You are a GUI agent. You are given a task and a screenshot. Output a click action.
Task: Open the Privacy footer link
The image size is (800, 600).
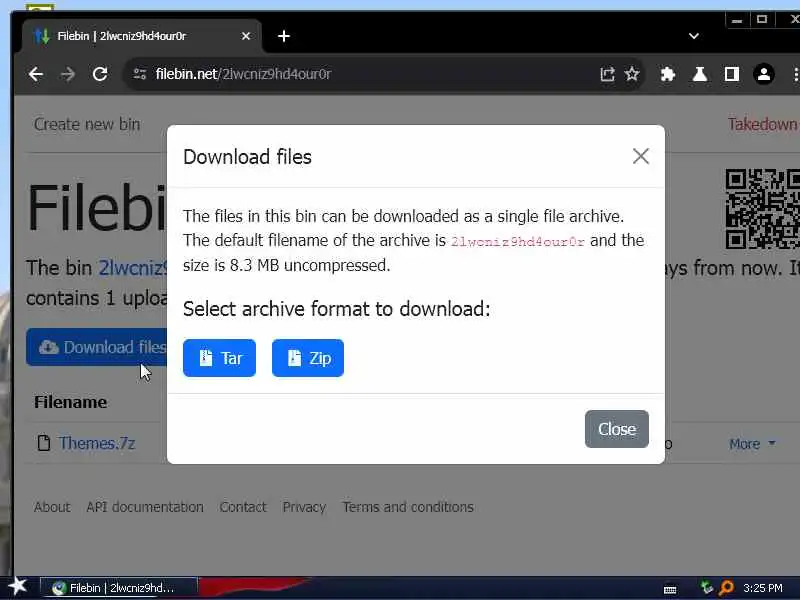[304, 507]
